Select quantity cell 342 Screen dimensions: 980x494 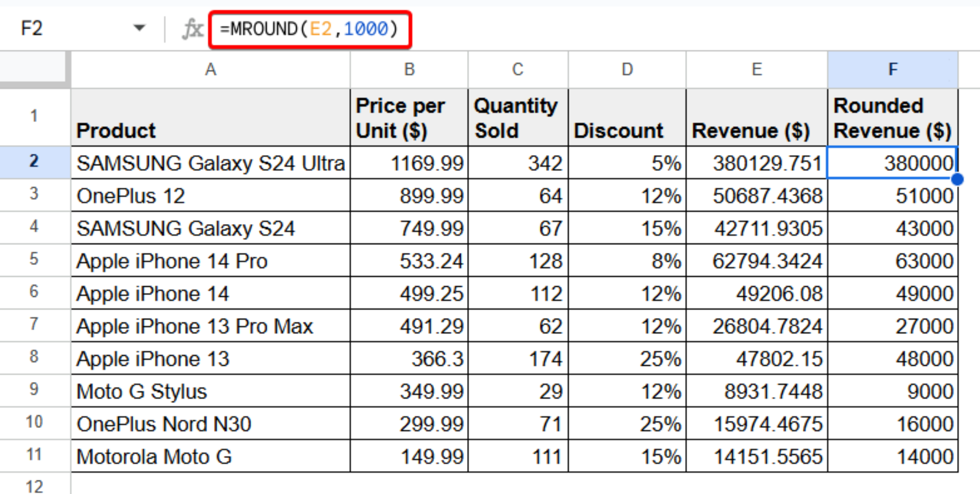518,163
